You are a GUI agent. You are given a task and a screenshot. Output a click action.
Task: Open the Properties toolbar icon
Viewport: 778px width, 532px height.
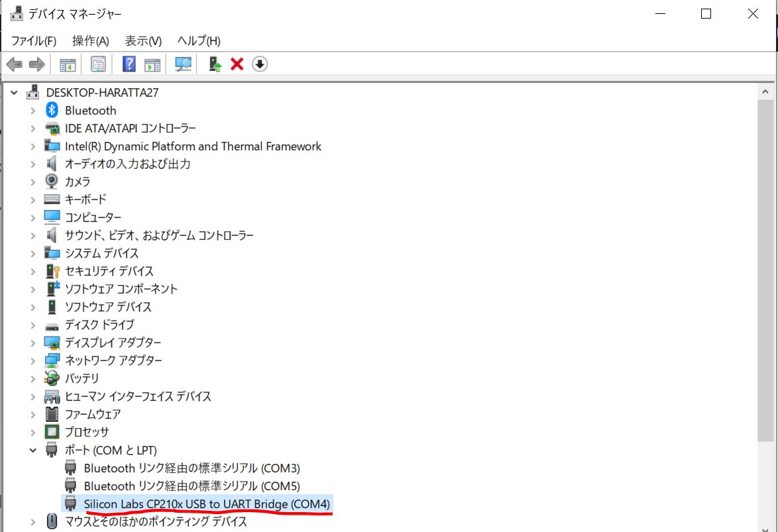point(98,64)
